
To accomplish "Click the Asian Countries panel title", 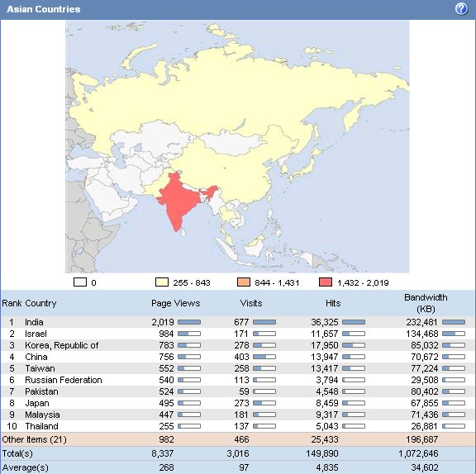I will [x=44, y=9].
